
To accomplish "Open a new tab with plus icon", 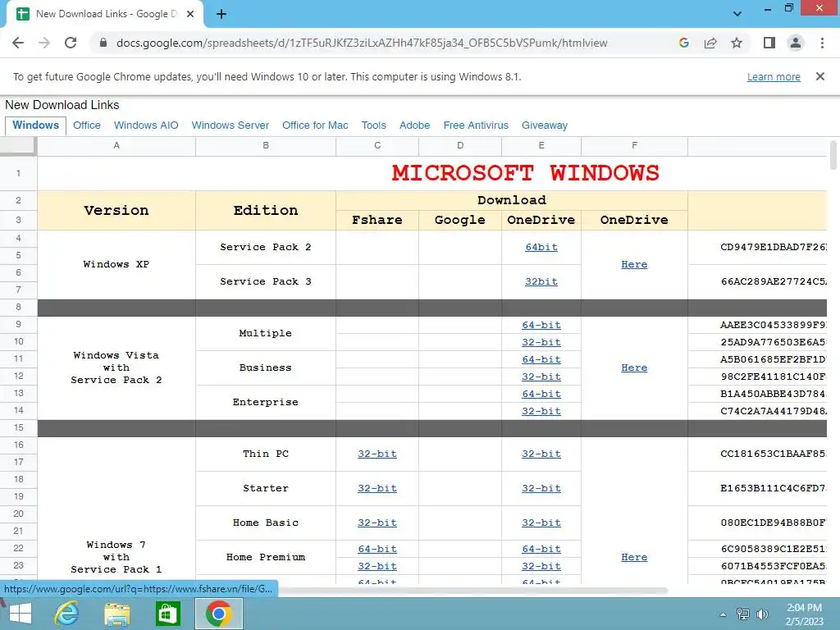I will coord(221,14).
